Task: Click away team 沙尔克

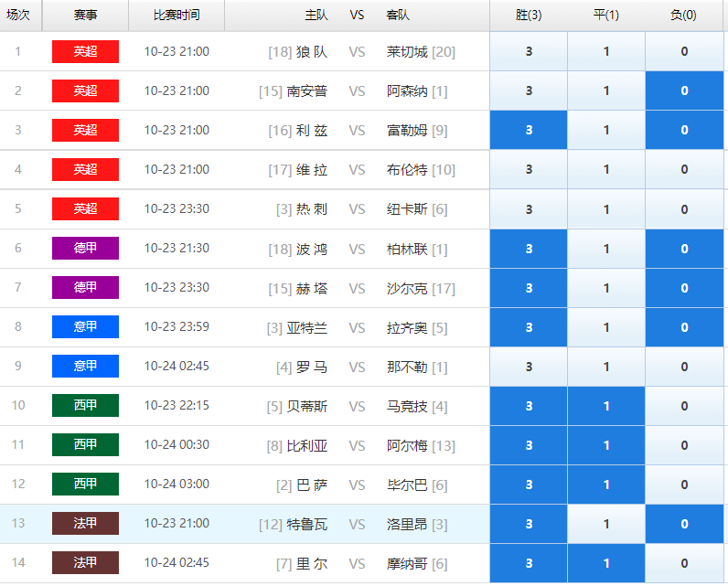Action: point(407,289)
